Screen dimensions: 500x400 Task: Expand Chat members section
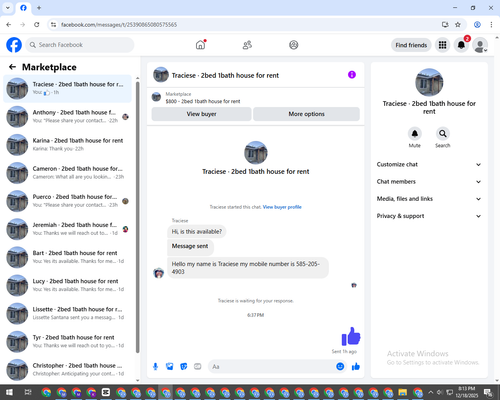coord(429,182)
